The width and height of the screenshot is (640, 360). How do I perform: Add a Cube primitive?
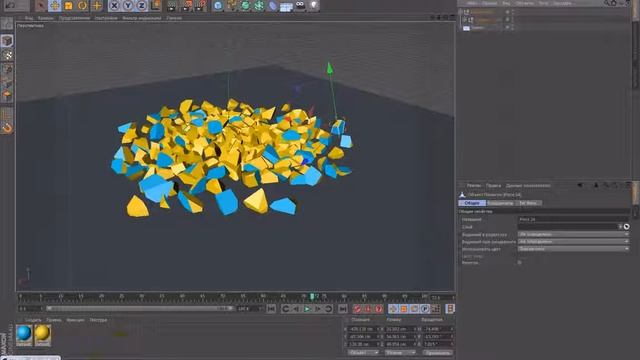218,5
